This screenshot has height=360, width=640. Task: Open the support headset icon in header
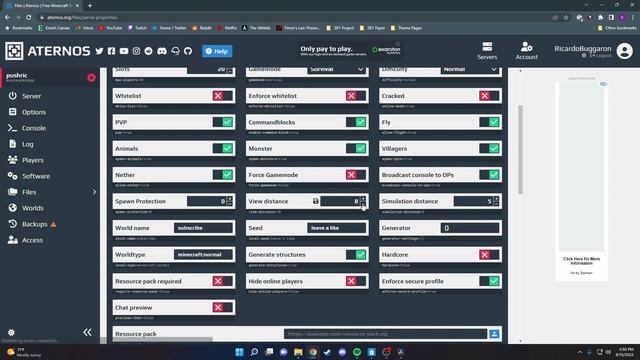point(175,51)
